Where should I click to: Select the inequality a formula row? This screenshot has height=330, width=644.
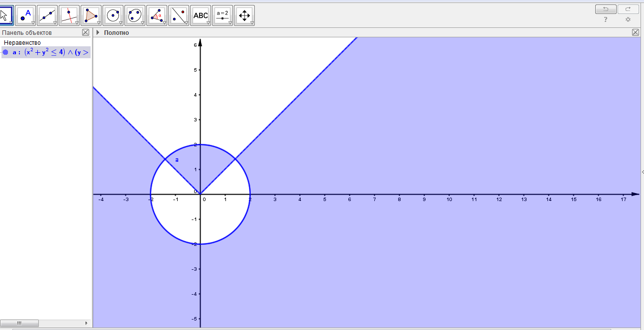coord(46,52)
